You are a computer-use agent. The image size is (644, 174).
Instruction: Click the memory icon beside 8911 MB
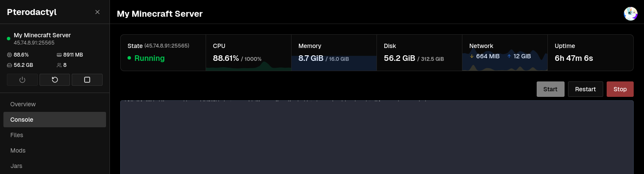click(59, 55)
